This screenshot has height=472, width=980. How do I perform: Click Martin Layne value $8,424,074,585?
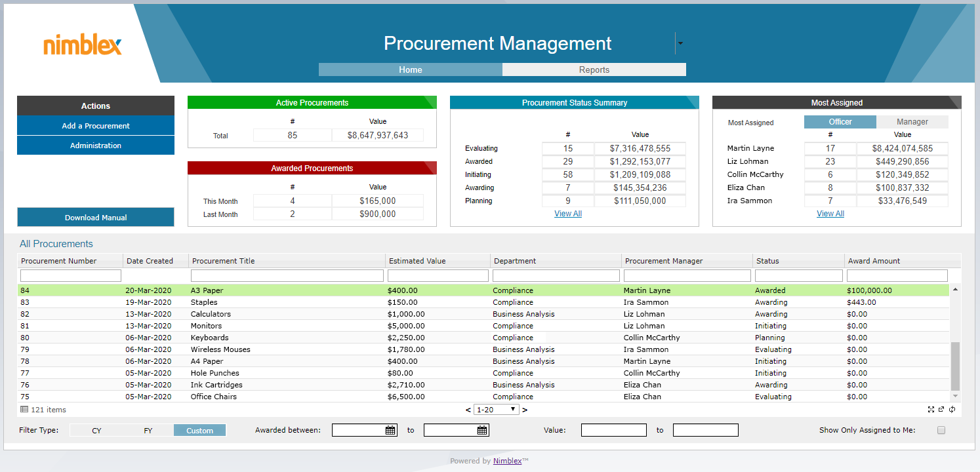(903, 148)
